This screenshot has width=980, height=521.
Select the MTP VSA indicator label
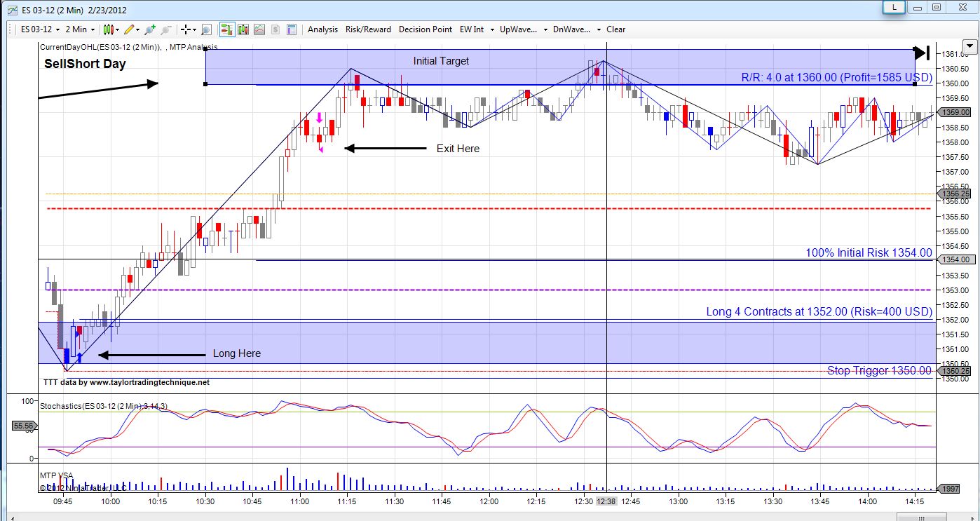tap(56, 476)
